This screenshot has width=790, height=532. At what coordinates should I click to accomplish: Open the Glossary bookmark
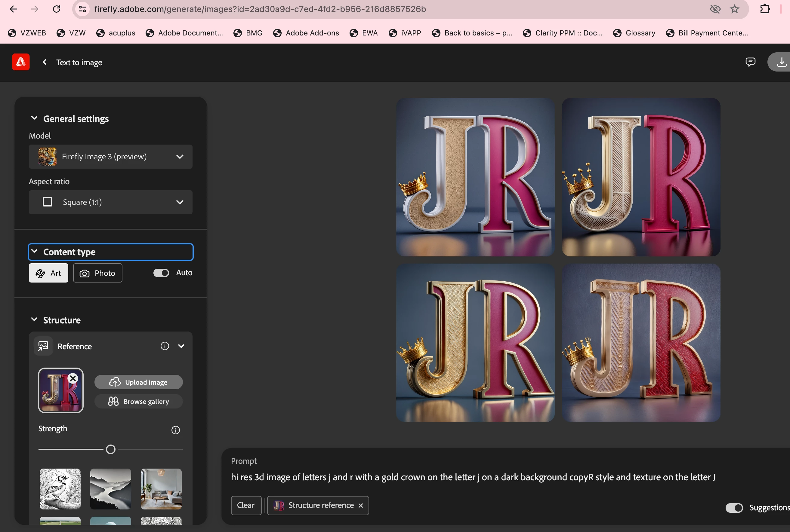coord(634,33)
